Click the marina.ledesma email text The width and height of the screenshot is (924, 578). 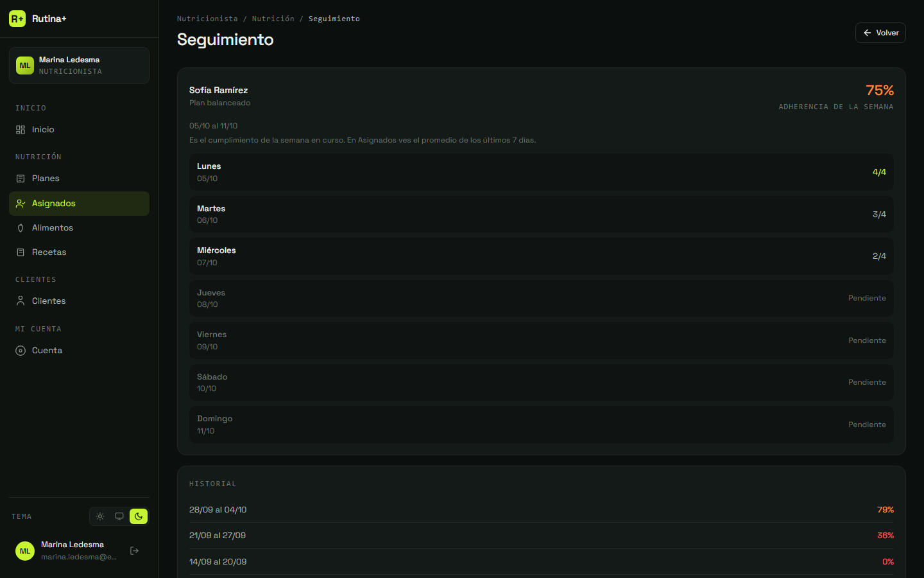coord(79,557)
